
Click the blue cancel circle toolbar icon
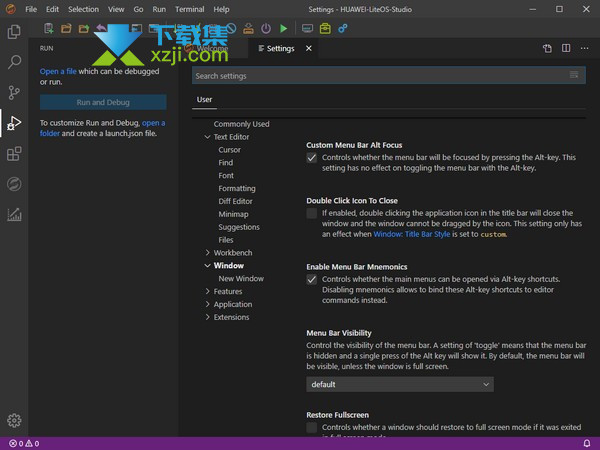(x=231, y=28)
